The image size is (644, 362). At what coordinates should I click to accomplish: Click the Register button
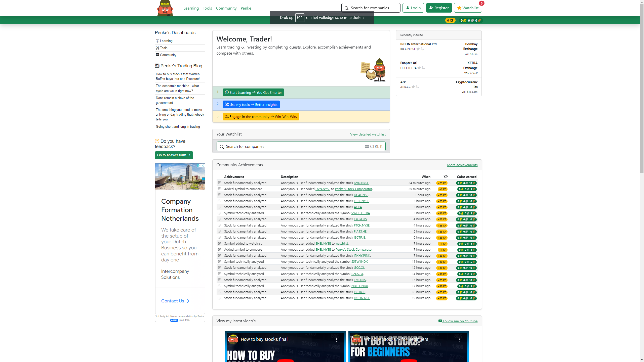pos(439,8)
